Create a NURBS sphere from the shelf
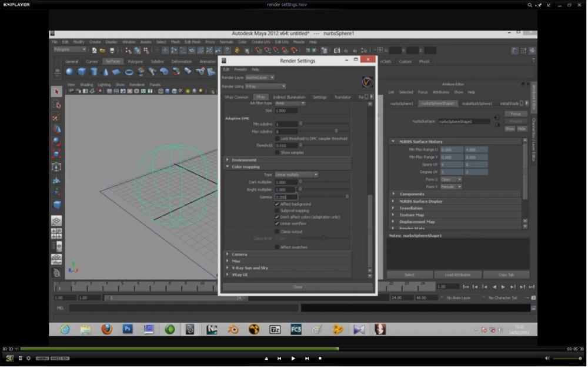 pyautogui.click(x=69, y=72)
